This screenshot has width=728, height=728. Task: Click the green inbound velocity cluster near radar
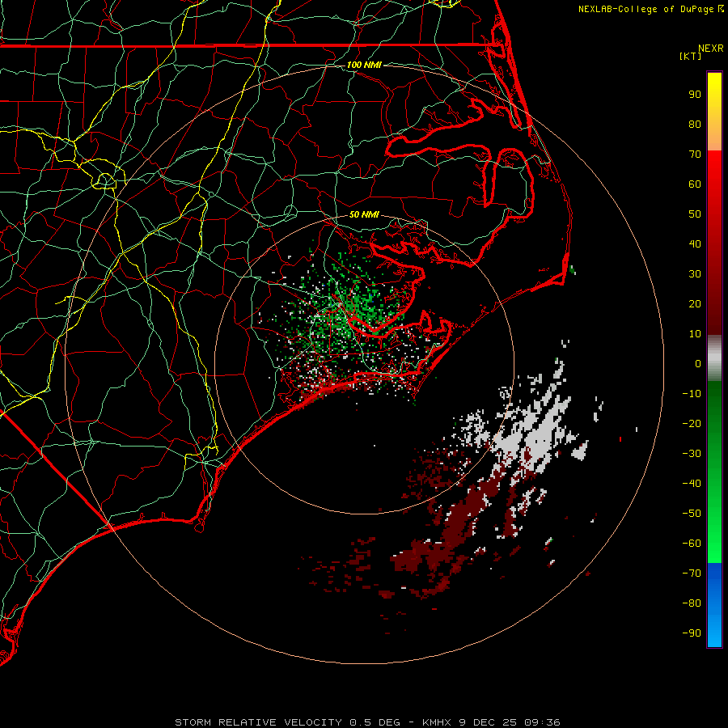(346, 311)
